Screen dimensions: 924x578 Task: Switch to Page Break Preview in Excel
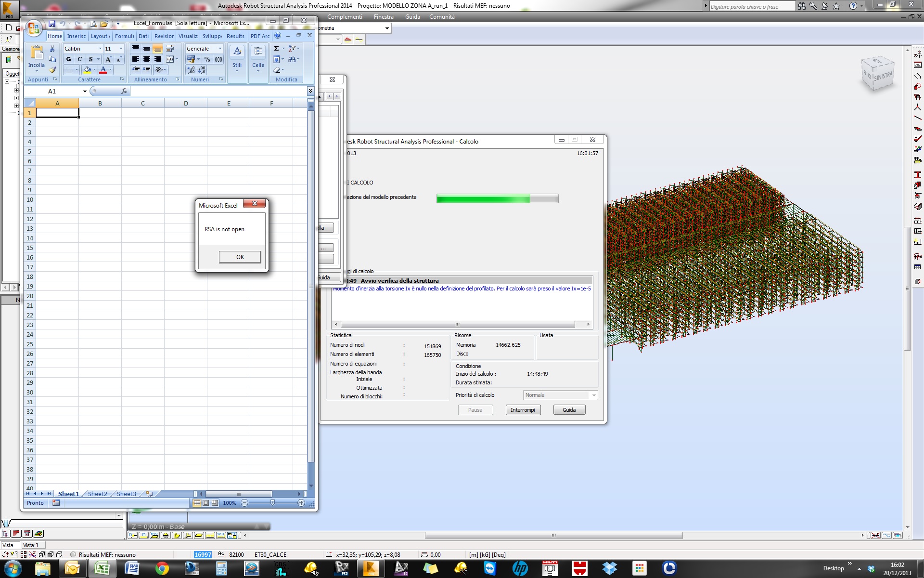pyautogui.click(x=215, y=503)
